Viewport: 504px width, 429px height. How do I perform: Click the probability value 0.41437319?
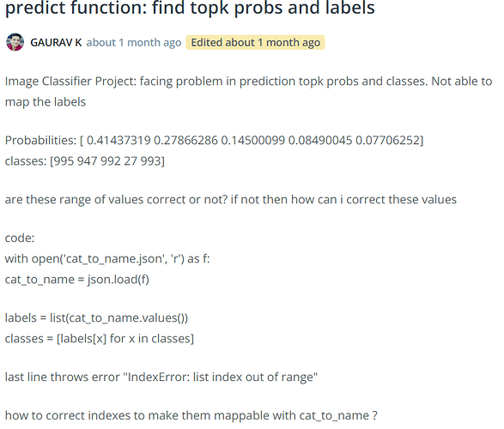[118, 141]
